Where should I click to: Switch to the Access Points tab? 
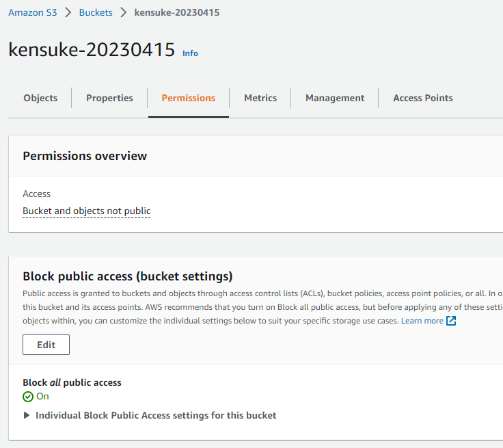pos(423,98)
